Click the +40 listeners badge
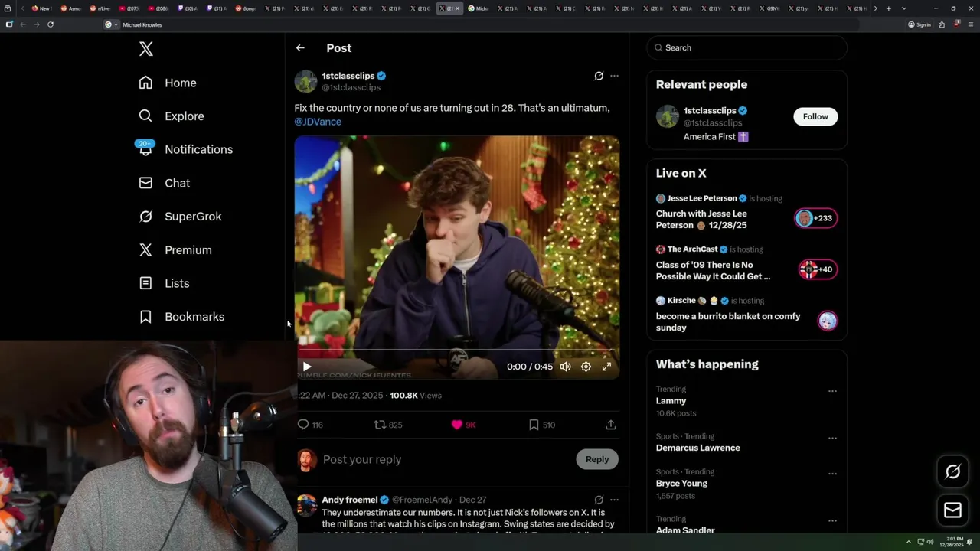 (818, 269)
